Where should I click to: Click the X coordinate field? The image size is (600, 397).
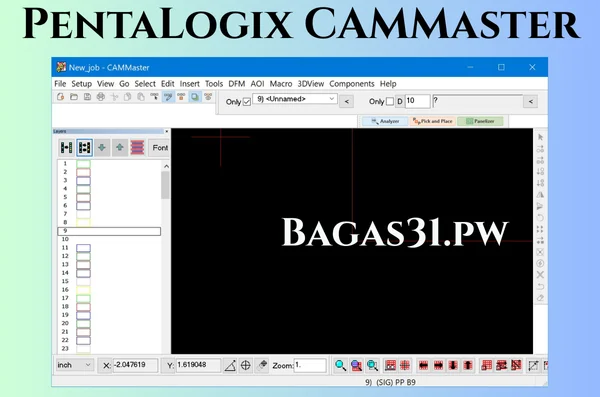[135, 365]
